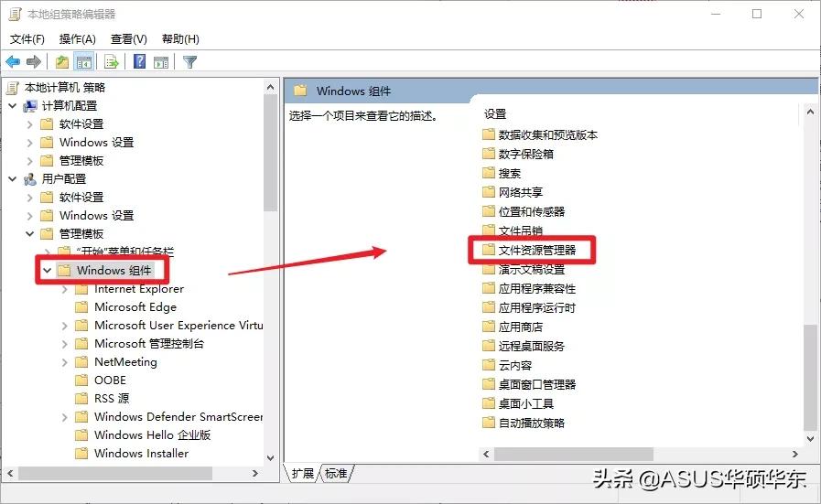
Task: Click the Back arrow toolbar icon
Action: point(13,62)
